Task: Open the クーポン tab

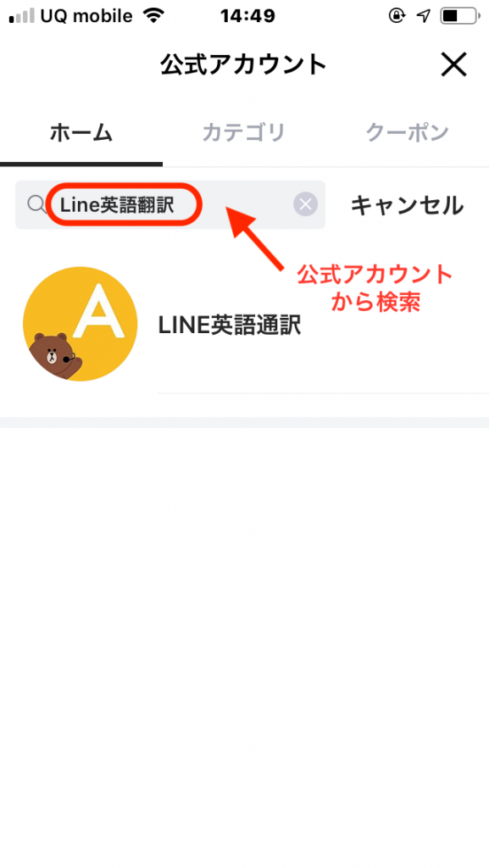Action: click(x=407, y=133)
